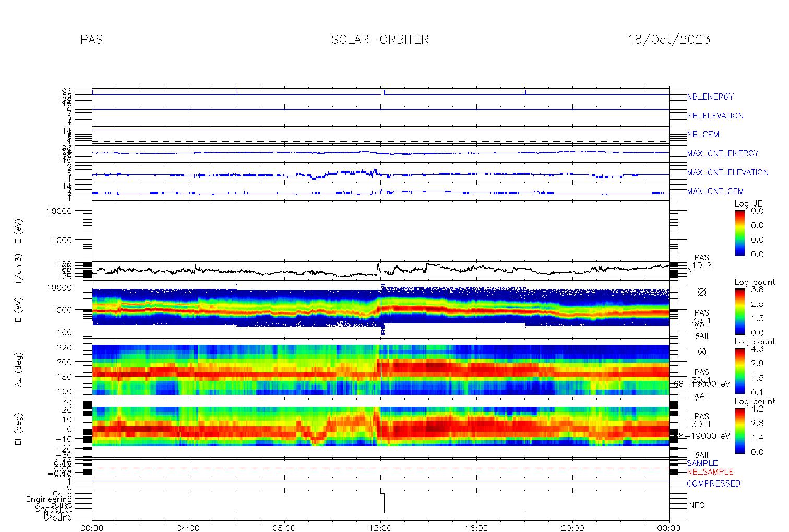
Task: Click the 20:00 time tick label
Action: click(x=572, y=528)
